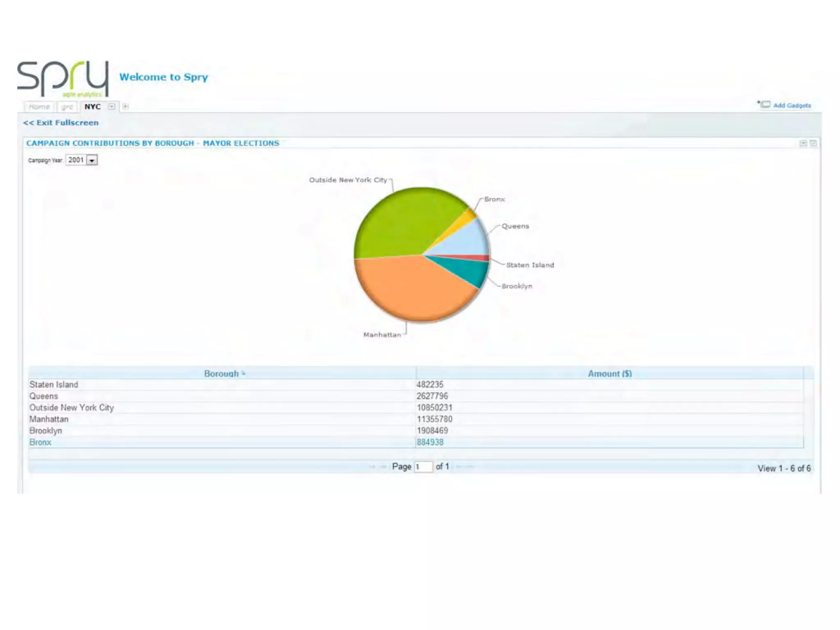The image size is (840, 630).
Task: Click the add new tab plus icon
Action: click(x=126, y=107)
